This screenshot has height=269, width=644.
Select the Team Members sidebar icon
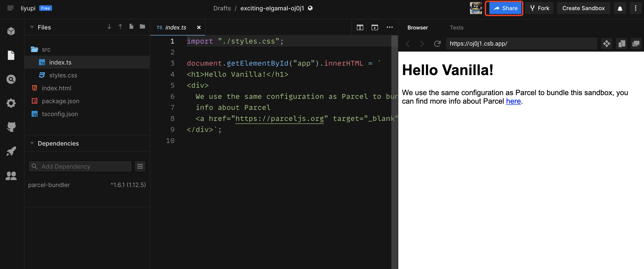11,176
